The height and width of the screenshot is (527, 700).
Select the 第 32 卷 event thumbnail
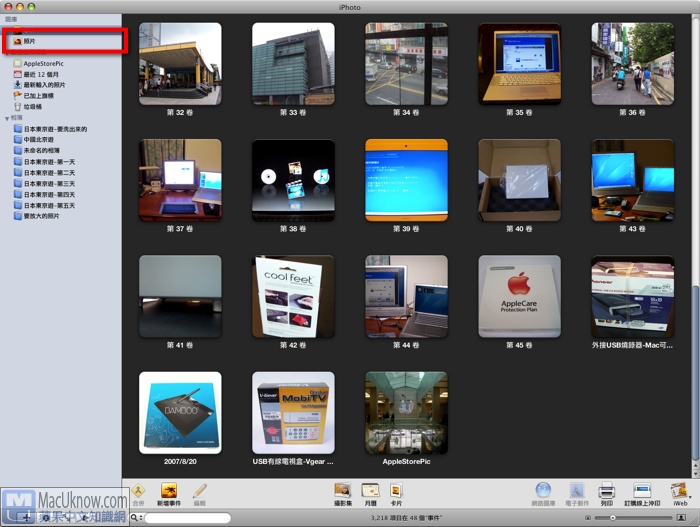pyautogui.click(x=180, y=64)
